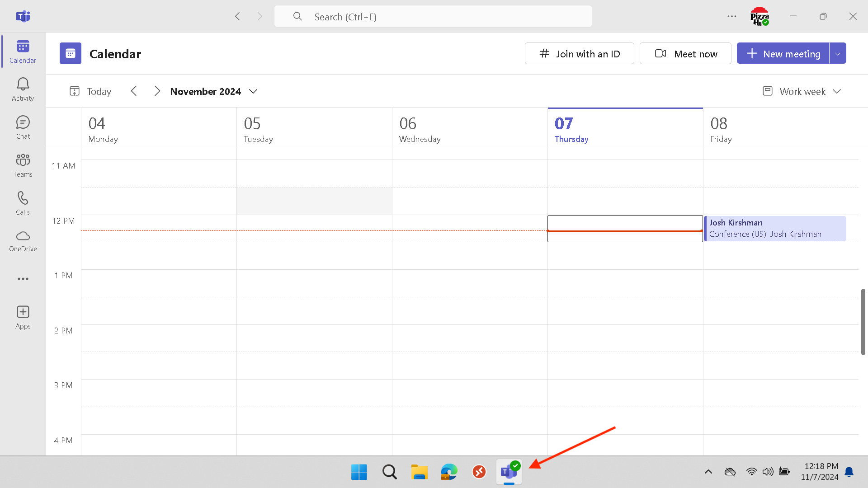Open the Work week view dropdown
Image resolution: width=868 pixels, height=488 pixels.
click(x=802, y=91)
